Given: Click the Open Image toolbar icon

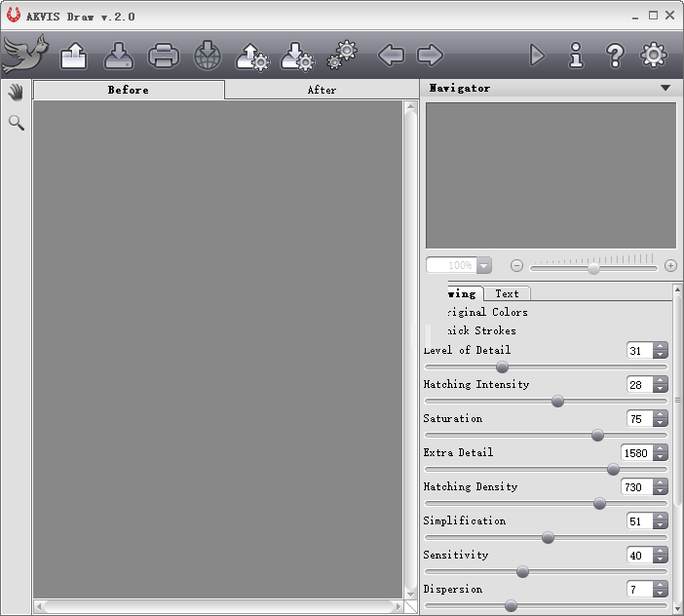Looking at the screenshot, I should pyautogui.click(x=74, y=56).
